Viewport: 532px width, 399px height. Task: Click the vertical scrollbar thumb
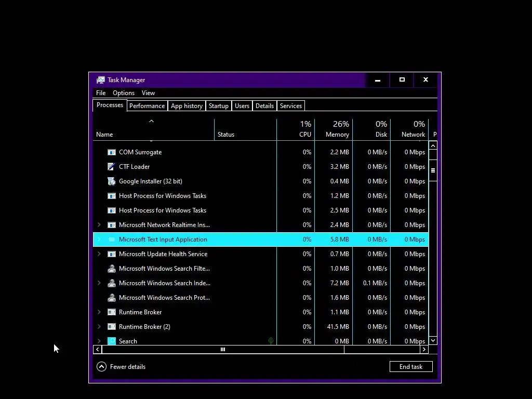click(x=433, y=170)
